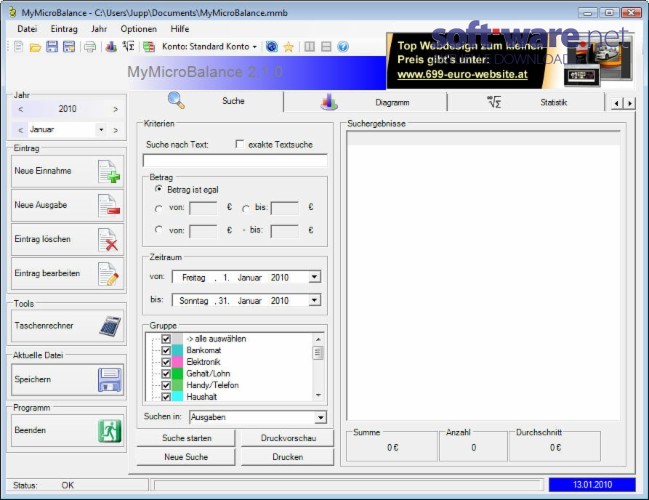Open the Optionen menu
This screenshot has height=500, width=649.
click(139, 29)
